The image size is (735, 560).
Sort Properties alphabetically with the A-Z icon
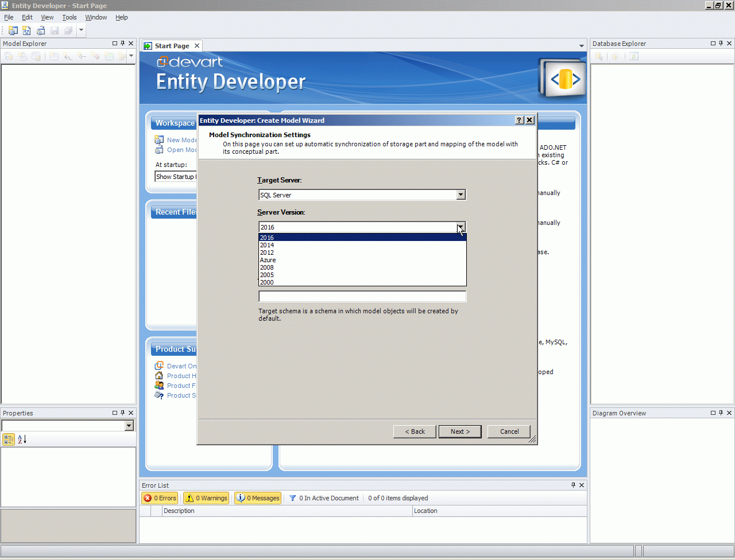point(22,440)
